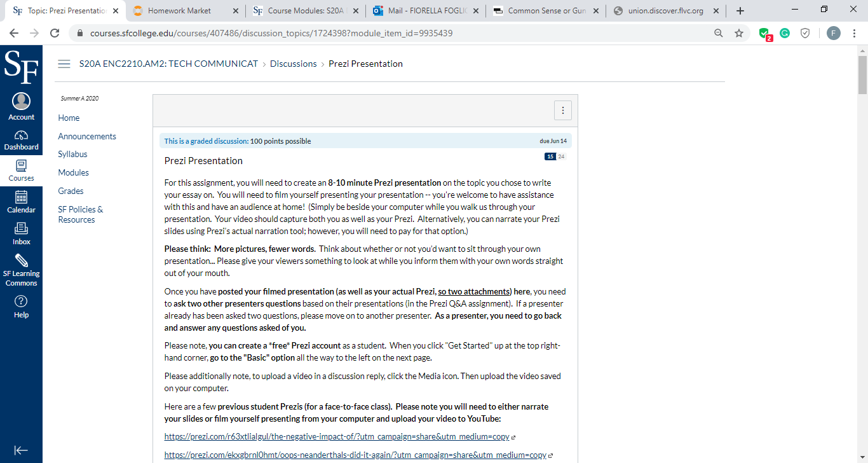Switch to the Course Modules: S20A tab

pos(306,11)
